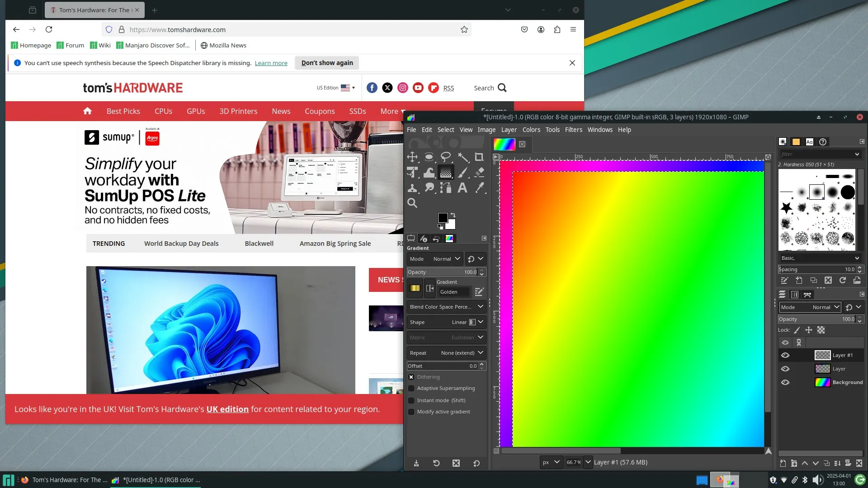Reset colors to default black and white
The height and width of the screenshot is (488, 868).
coord(440,227)
